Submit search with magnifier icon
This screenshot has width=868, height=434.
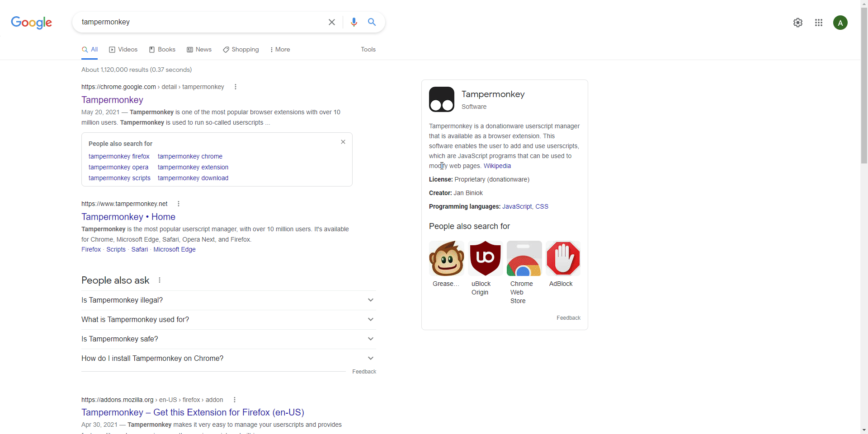coord(372,22)
